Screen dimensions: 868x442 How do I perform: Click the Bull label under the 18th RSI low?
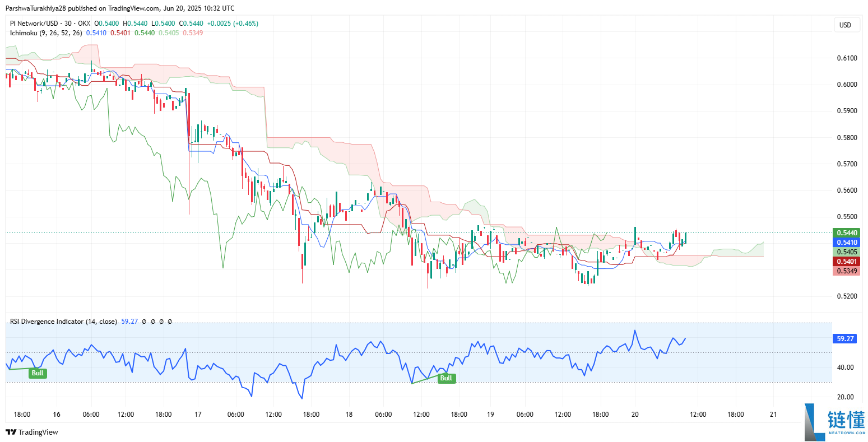(446, 378)
